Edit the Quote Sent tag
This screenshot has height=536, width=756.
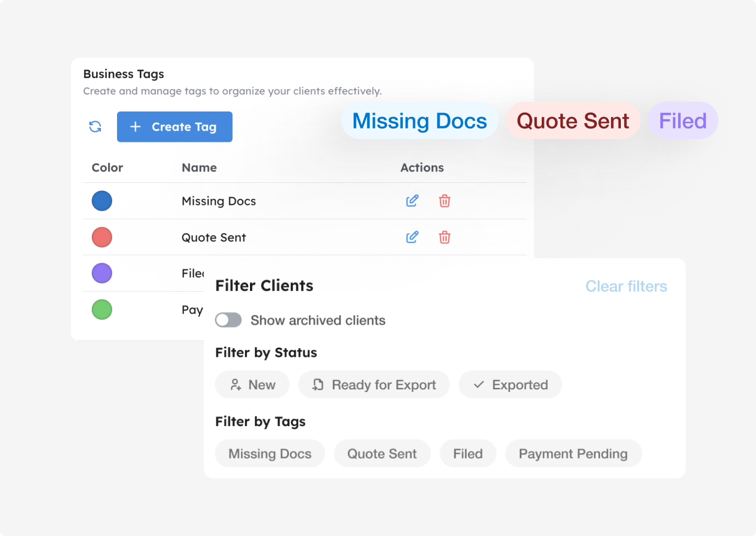[x=412, y=237]
